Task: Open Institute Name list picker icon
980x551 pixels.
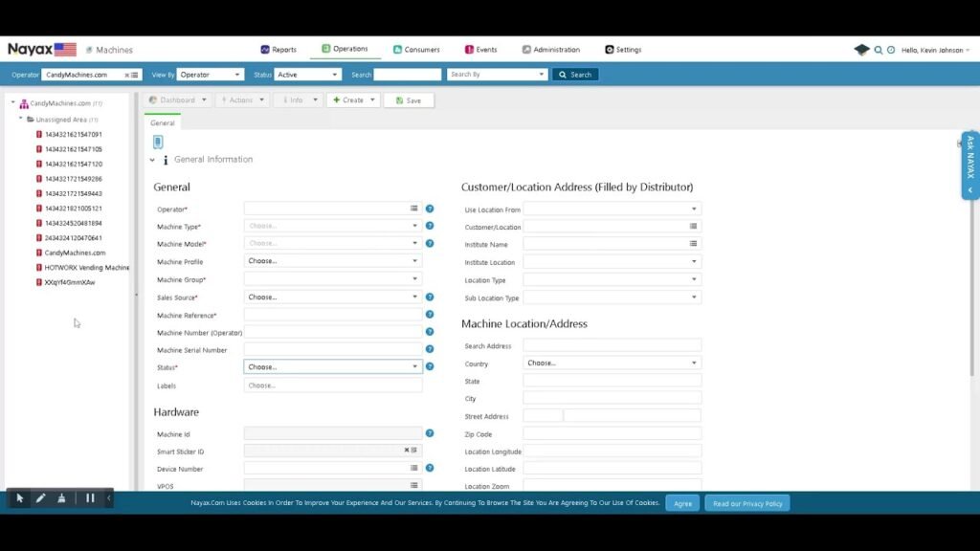Action: (693, 244)
